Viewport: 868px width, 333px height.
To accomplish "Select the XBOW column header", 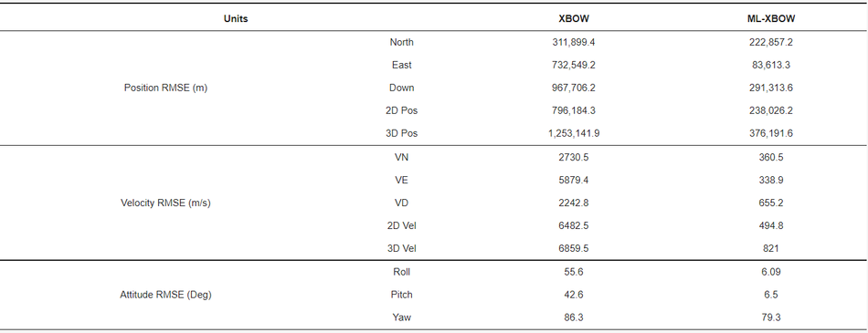I will click(574, 19).
